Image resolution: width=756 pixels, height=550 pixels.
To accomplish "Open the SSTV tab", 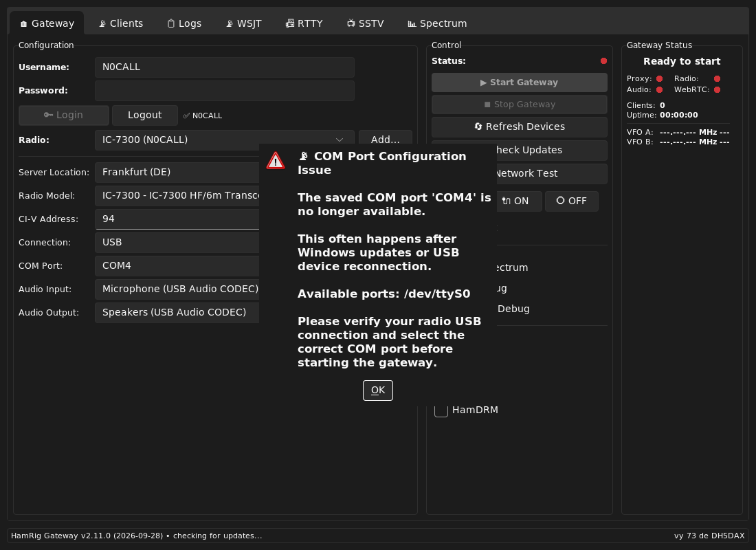I will point(366,23).
